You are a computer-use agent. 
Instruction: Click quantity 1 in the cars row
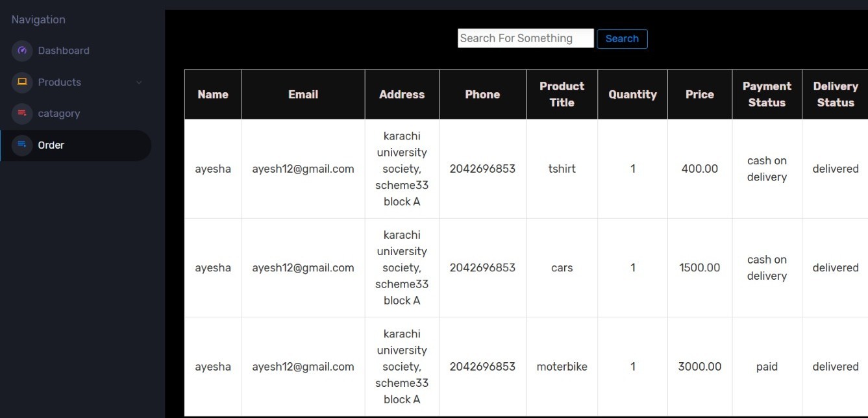(632, 267)
